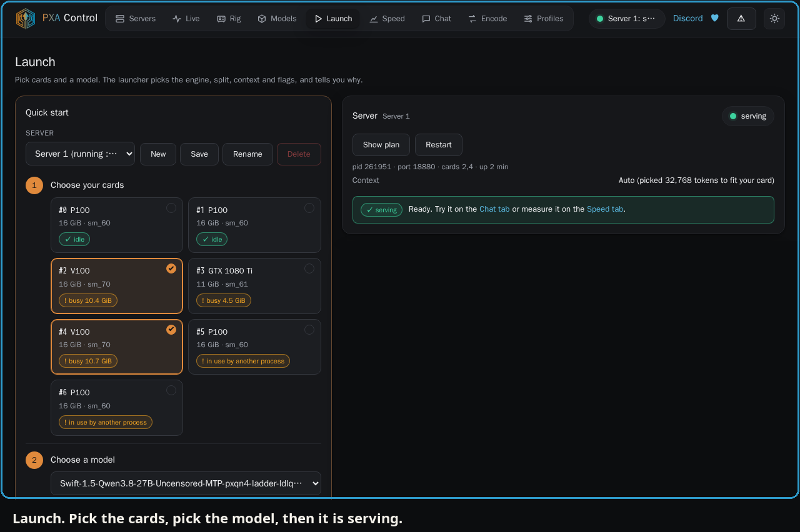Screen dimensions: 800x532
Task: Select card #6 P100
Action: (117, 408)
